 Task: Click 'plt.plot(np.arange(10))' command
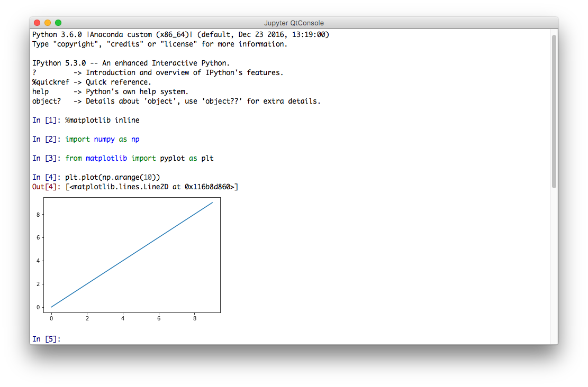point(113,177)
